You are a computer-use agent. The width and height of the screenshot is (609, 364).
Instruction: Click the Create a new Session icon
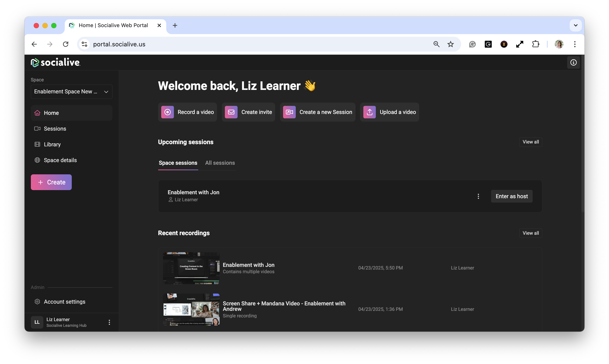(x=289, y=112)
